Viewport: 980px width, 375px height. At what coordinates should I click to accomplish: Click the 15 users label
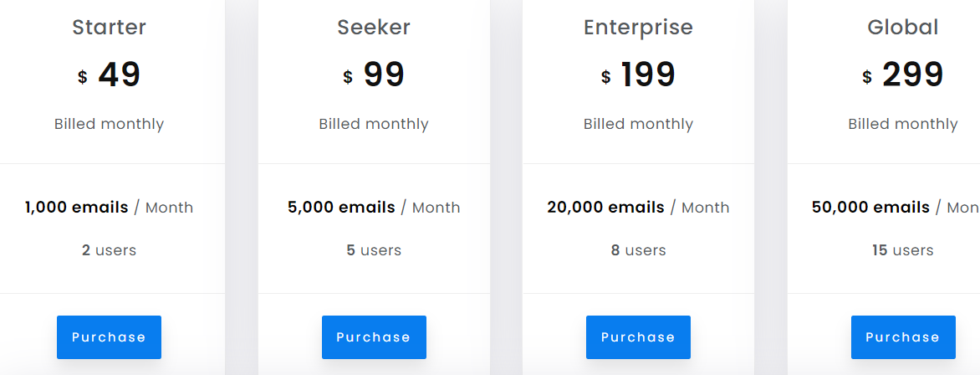pos(903,250)
